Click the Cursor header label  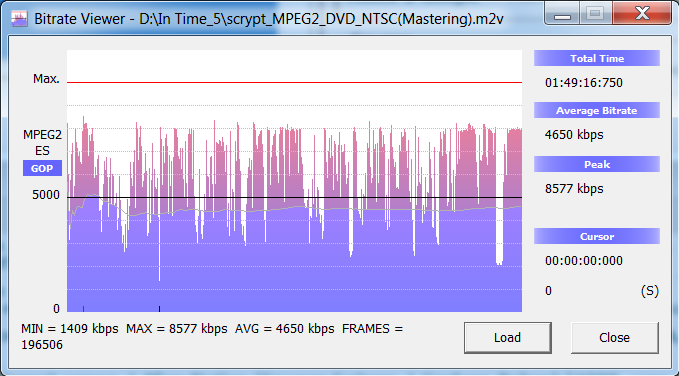click(597, 237)
